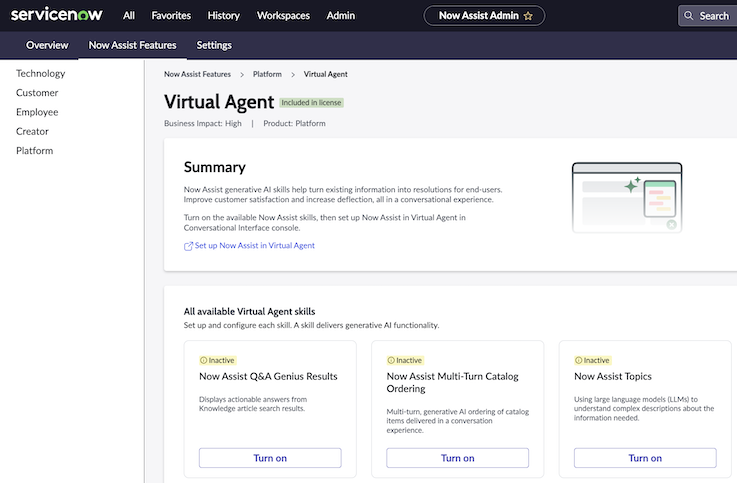Switch to the Now Assist Features tab
The width and height of the screenshot is (737, 483).
point(133,45)
